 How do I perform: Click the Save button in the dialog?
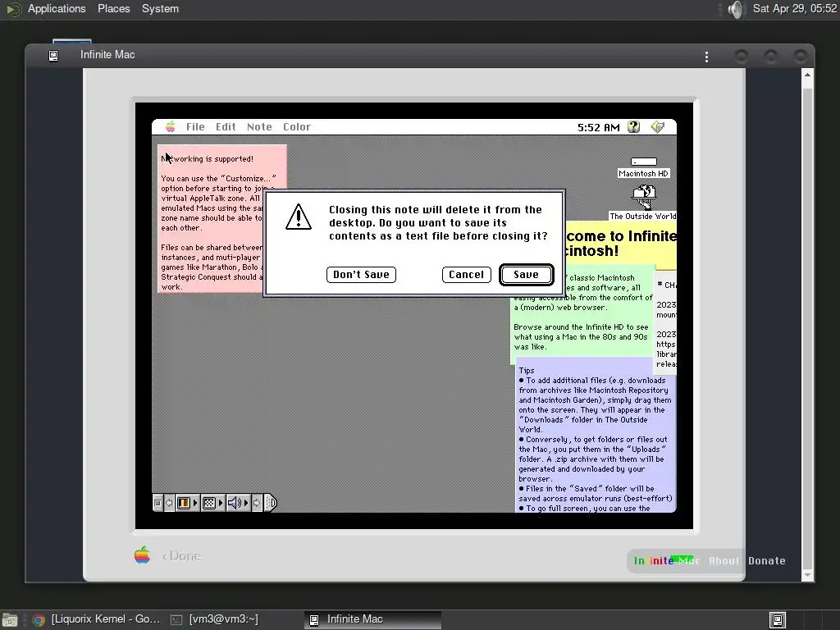526,275
